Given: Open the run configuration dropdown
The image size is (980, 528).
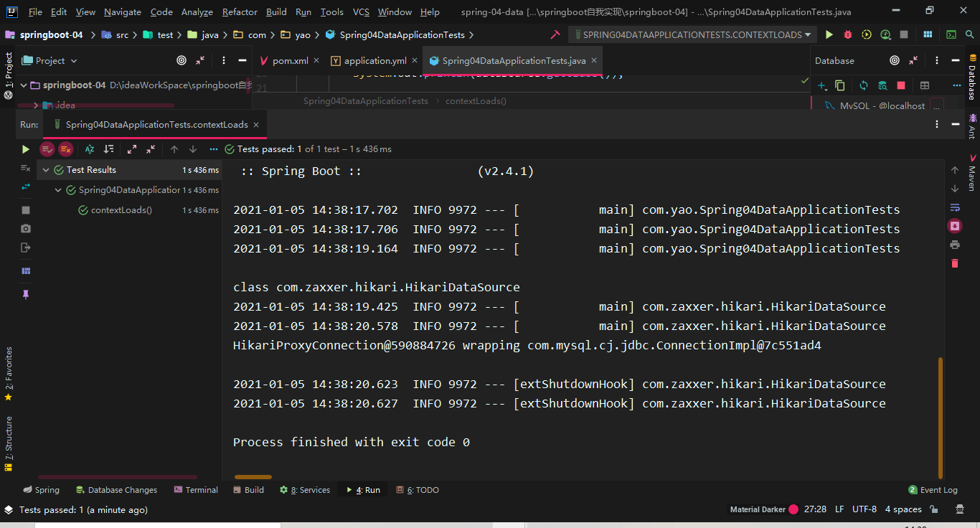Looking at the screenshot, I should [x=692, y=34].
